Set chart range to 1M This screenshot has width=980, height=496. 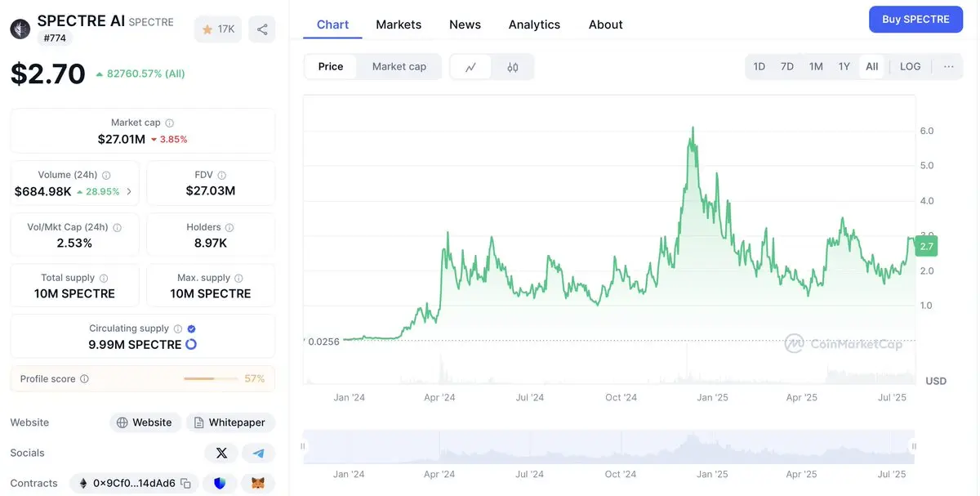tap(816, 66)
